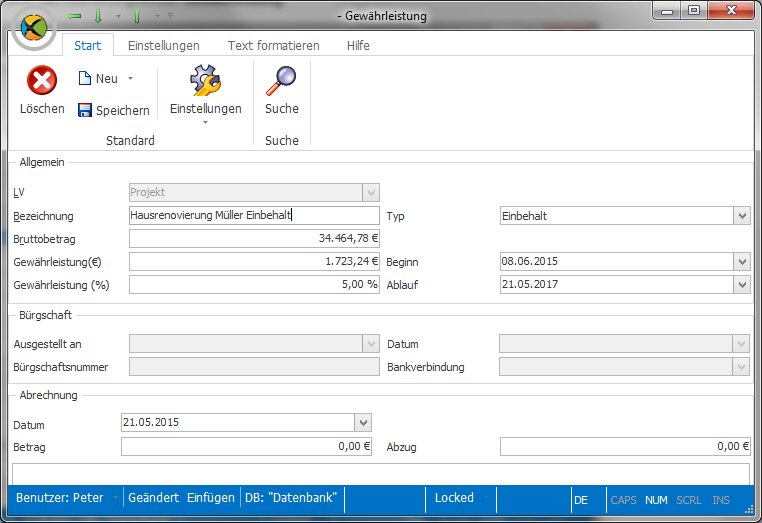Click the Suche magnifying glass icon
762x523 pixels.
click(281, 80)
